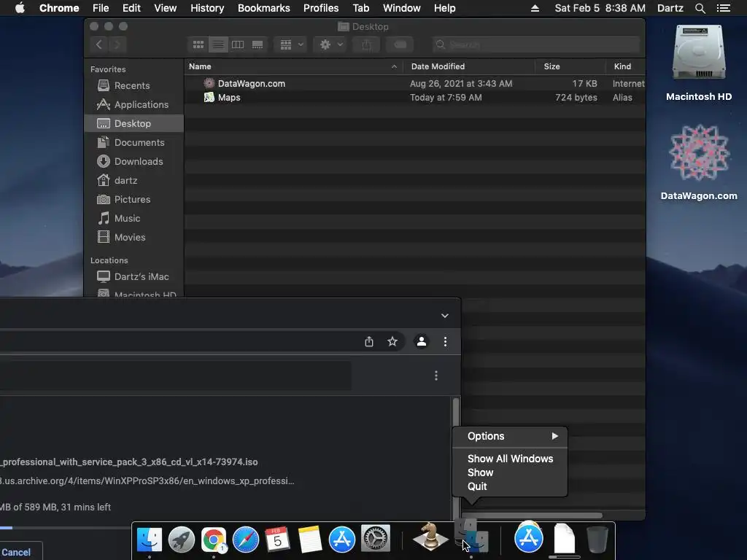Switch Finder to gallery view
The image size is (747, 560).
tap(258, 44)
